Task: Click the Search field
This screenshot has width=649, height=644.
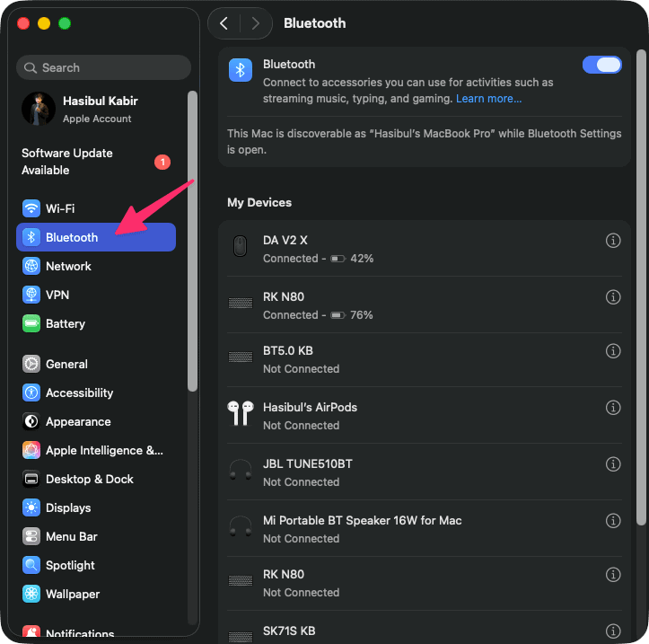Action: coord(103,67)
